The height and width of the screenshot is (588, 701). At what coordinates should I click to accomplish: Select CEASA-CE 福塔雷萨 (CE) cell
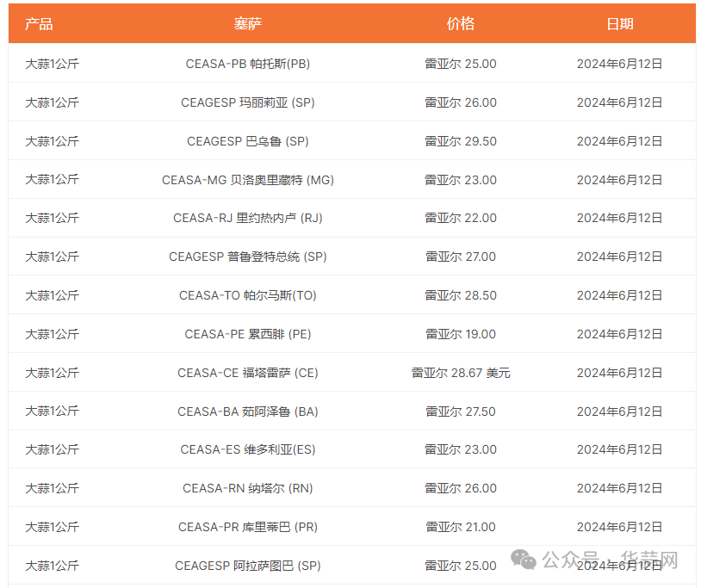[x=248, y=373]
